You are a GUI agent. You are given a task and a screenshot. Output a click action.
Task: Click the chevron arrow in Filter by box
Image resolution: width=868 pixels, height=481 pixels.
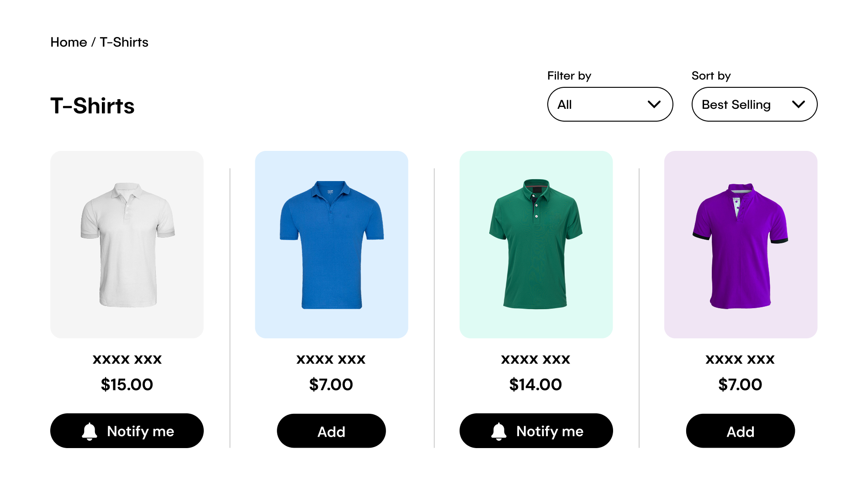click(654, 104)
